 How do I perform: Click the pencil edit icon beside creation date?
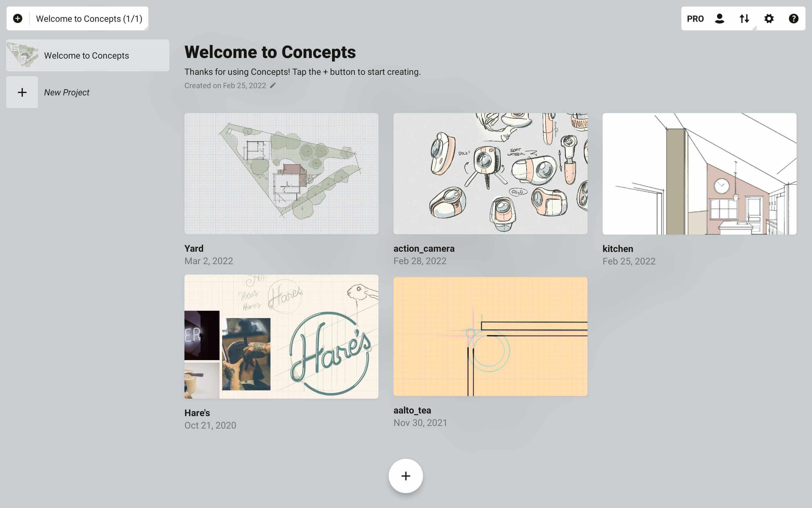point(273,85)
